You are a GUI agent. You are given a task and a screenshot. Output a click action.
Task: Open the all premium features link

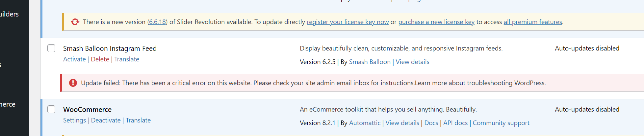[x=533, y=22]
